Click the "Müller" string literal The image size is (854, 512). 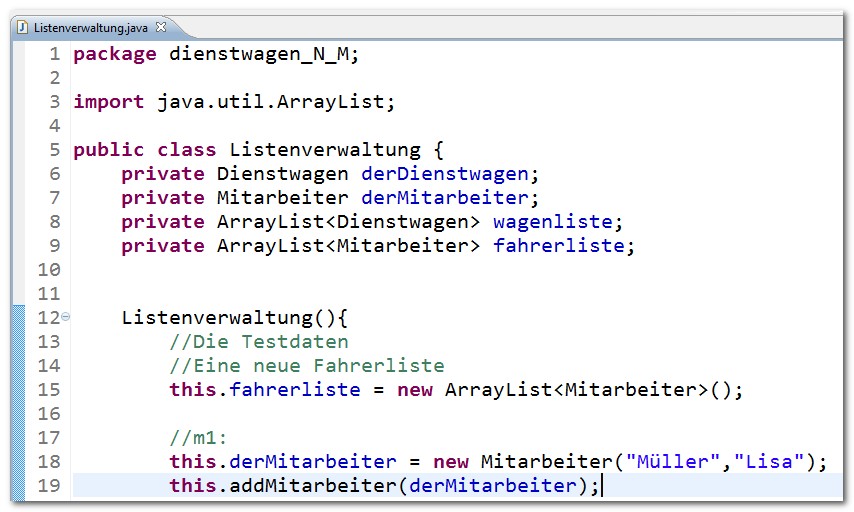pyautogui.click(x=666, y=462)
